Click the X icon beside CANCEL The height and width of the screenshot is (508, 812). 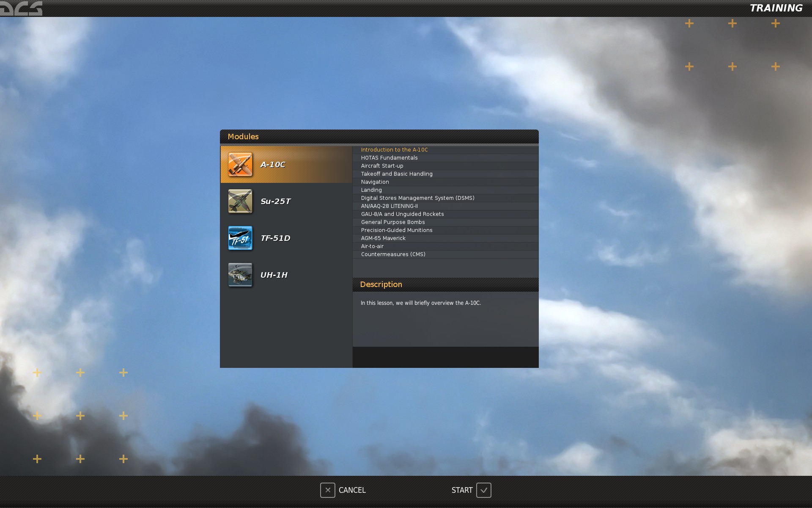(327, 490)
